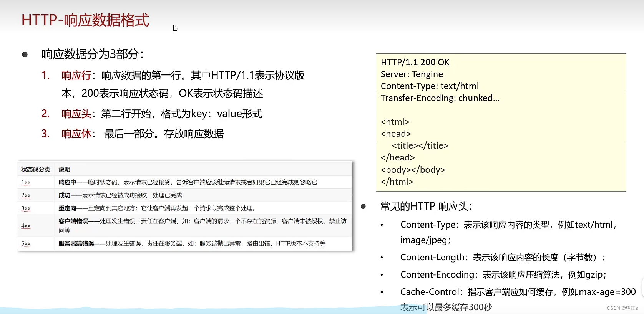Click the line 'Server: Tengine'
The height and width of the screenshot is (314, 644).
[x=412, y=74]
